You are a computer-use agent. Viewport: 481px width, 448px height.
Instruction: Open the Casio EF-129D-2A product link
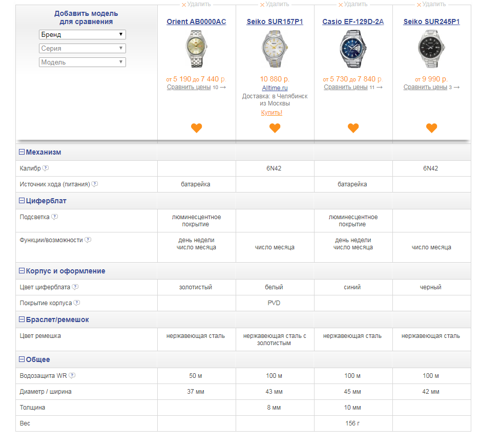tap(353, 22)
